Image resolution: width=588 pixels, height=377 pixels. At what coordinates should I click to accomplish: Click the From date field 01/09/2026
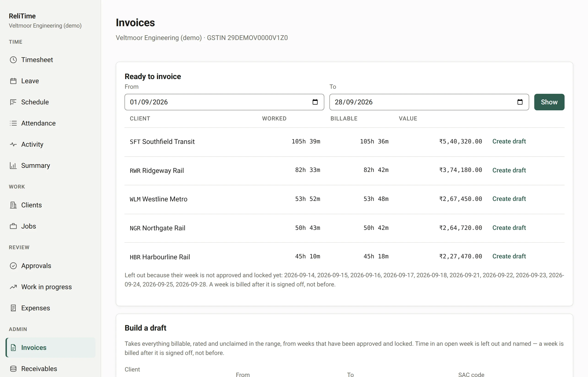click(224, 102)
